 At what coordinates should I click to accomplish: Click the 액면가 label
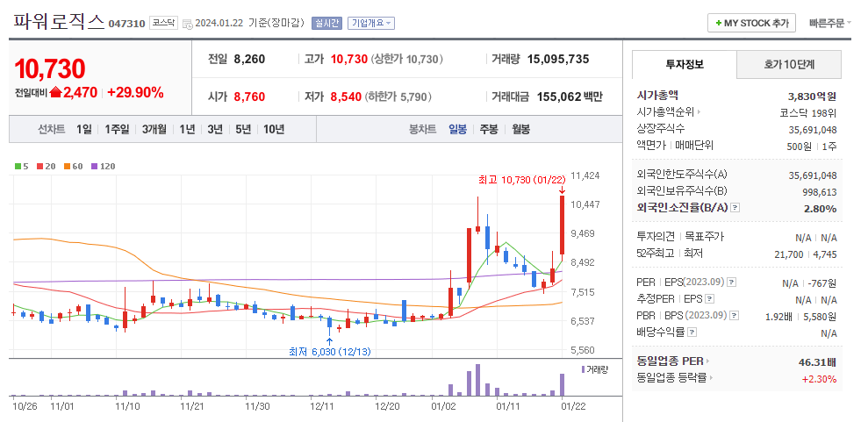pos(652,146)
